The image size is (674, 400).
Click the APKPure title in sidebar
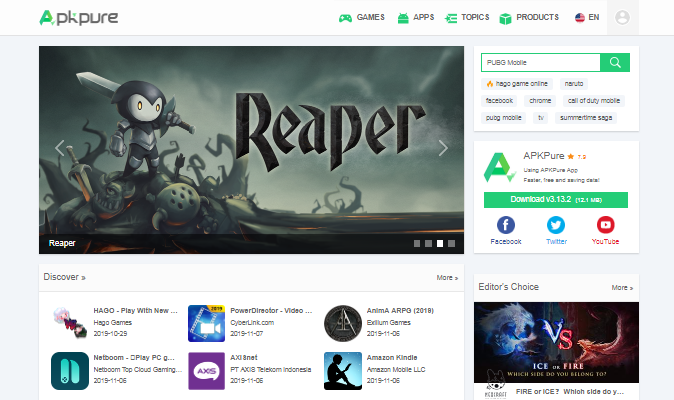543,156
